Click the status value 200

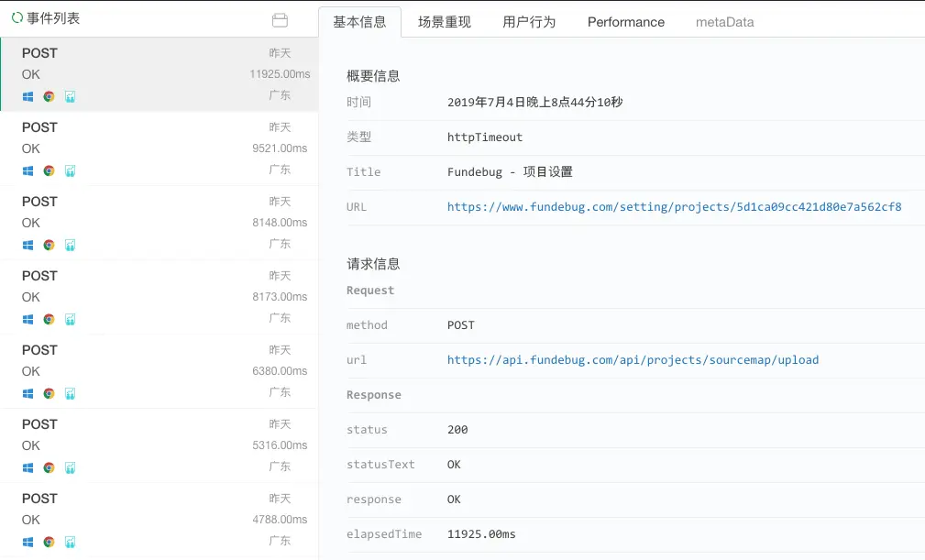tap(457, 430)
